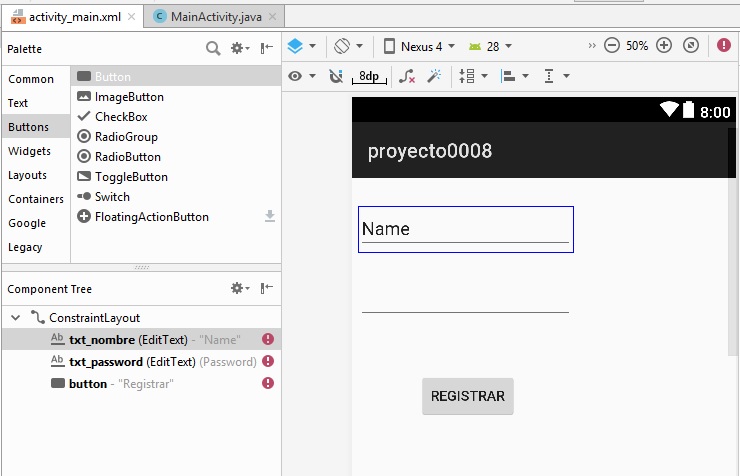This screenshot has height=476, width=740.
Task: Click the palette search magnifier icon
Action: tap(213, 48)
